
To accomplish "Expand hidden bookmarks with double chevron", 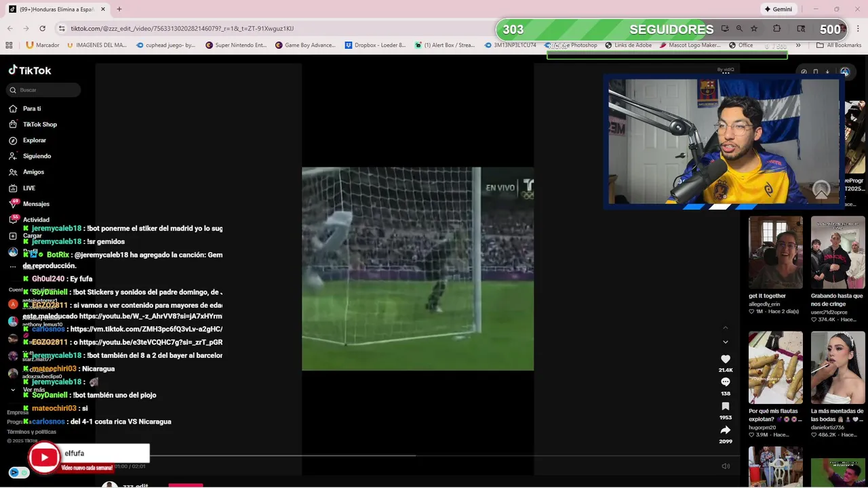I will pyautogui.click(x=798, y=45).
